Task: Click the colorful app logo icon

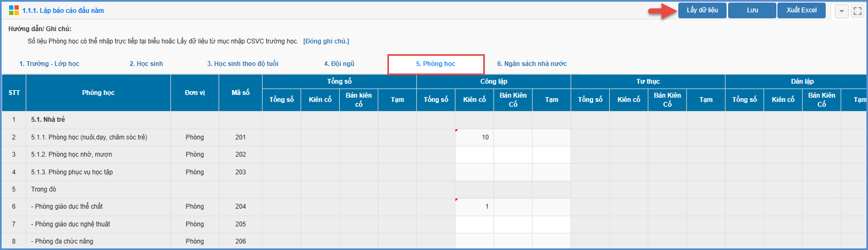Action: pos(14,10)
